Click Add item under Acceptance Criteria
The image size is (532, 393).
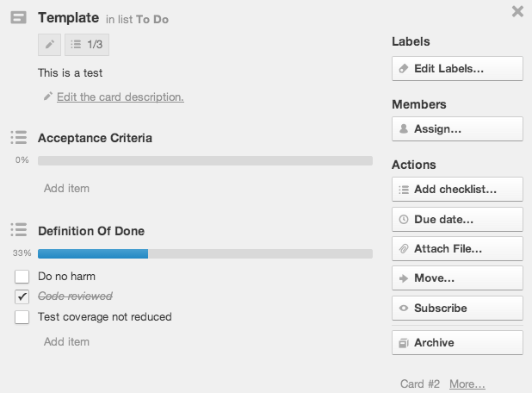tap(66, 188)
